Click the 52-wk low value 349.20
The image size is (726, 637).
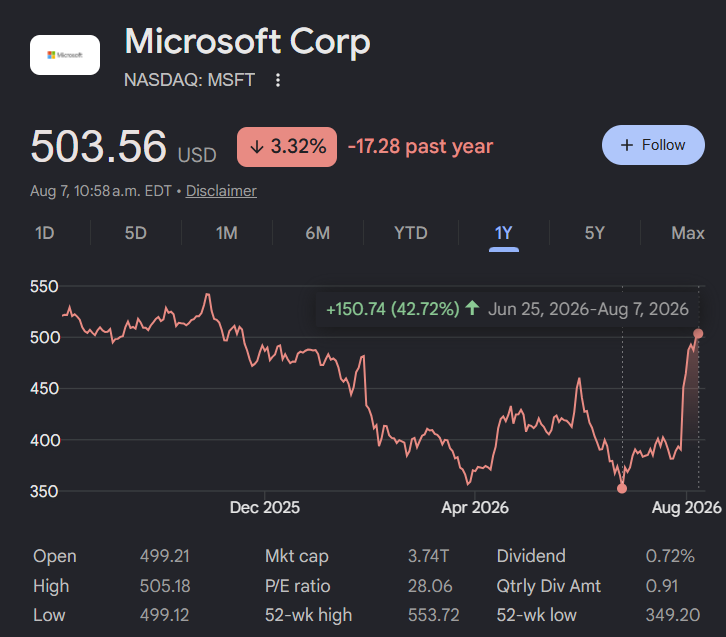click(x=673, y=615)
